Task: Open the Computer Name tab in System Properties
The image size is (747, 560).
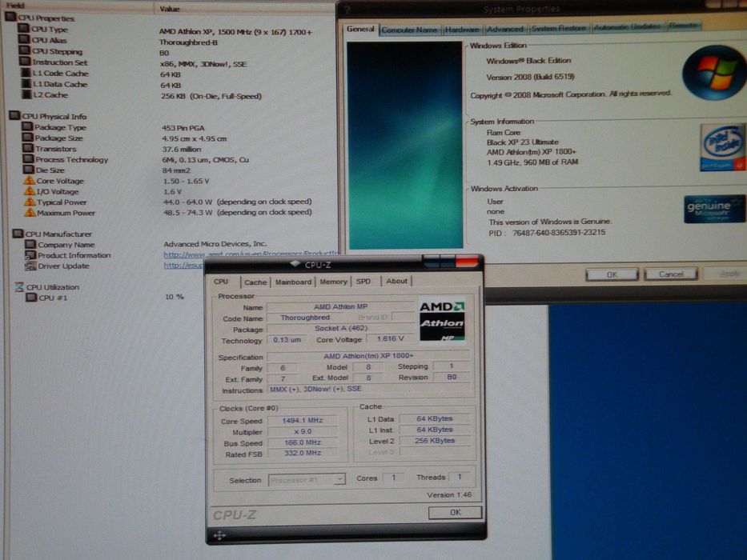Action: [409, 30]
